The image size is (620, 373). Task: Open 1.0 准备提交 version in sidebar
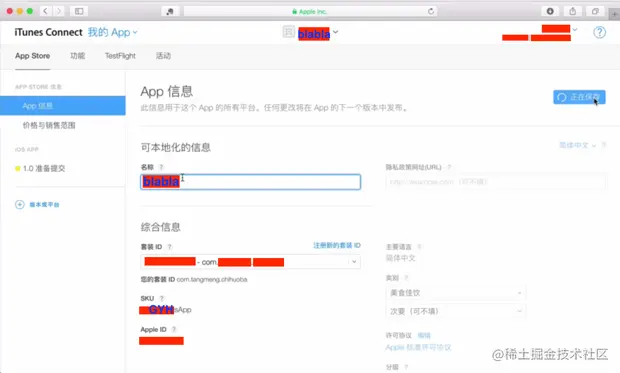[44, 169]
